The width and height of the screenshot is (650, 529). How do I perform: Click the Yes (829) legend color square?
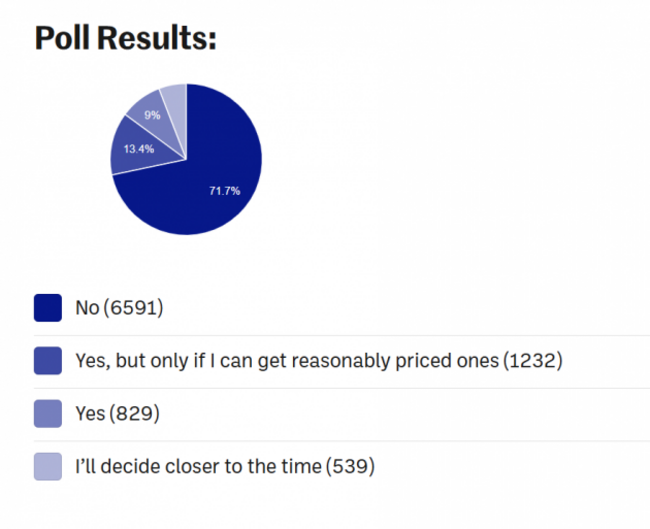48,414
